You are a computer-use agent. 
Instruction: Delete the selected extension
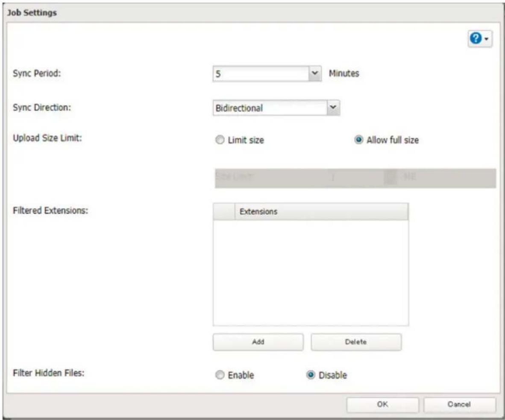[x=356, y=342]
